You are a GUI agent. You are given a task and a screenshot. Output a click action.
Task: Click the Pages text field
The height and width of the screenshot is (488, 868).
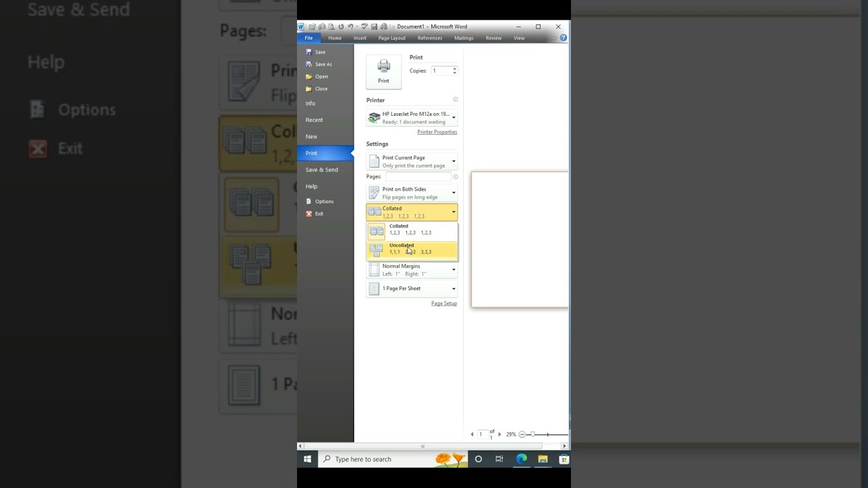[x=418, y=176]
